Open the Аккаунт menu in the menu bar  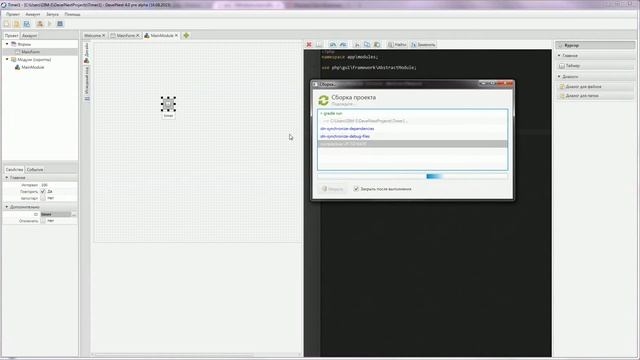click(33, 14)
